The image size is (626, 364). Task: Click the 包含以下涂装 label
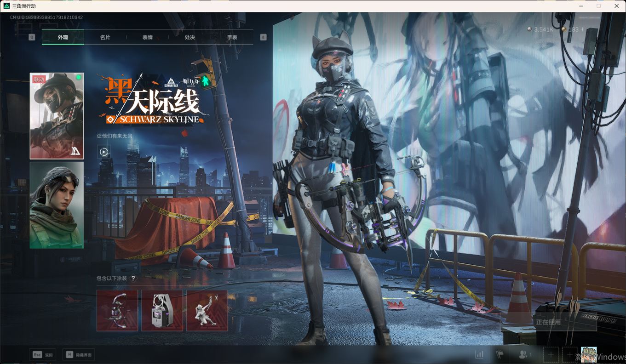[x=112, y=278]
